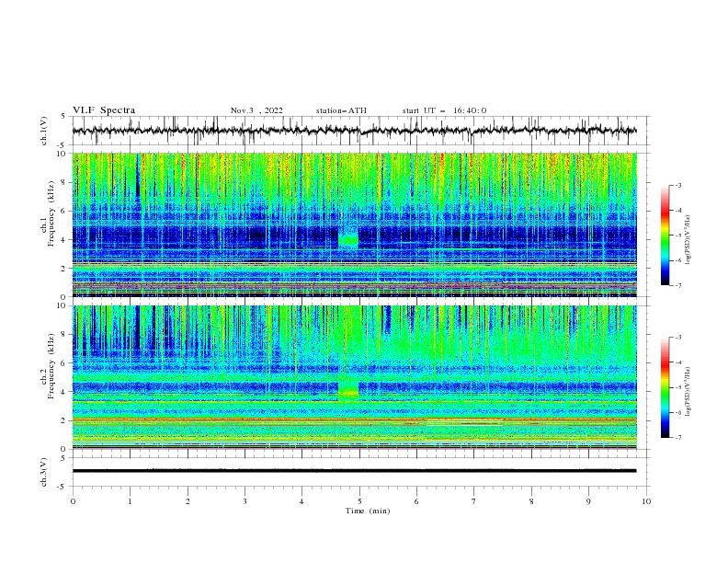Viewport: 728px width, 563px height.
Task: Click the '-7' label on ch.2 color bar
Action: coord(678,438)
